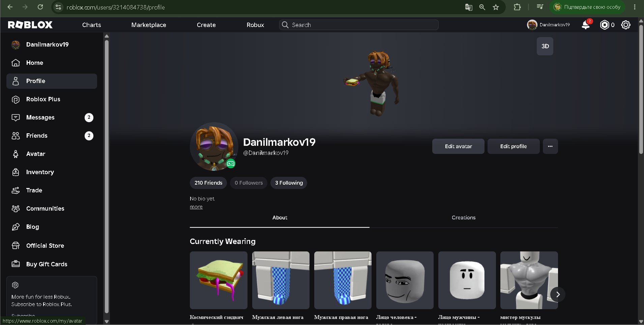This screenshot has height=325, width=644.
Task: Click the Friends sidebar icon
Action: 16,136
